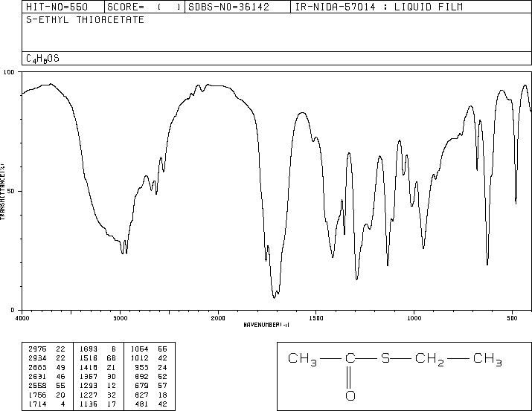Click the deepest carbonyl peak on the spectrum

[274, 297]
